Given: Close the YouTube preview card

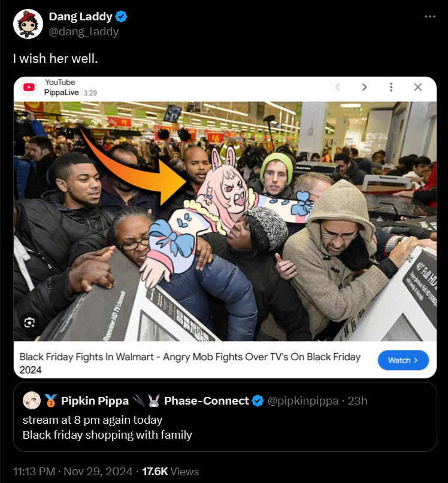Looking at the screenshot, I should 418,87.
